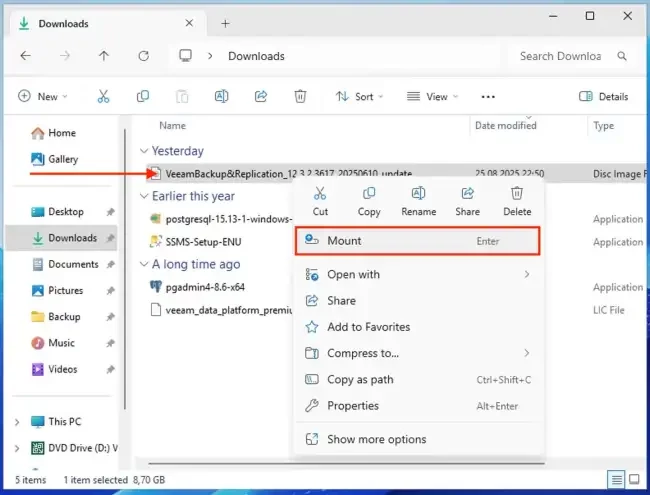Image resolution: width=650 pixels, height=495 pixels.
Task: Expand This PC tree node
Action: click(17, 422)
